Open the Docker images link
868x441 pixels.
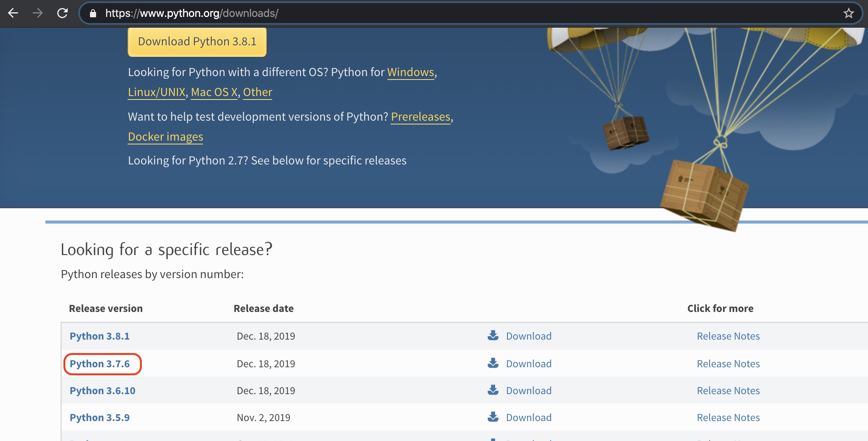[165, 137]
